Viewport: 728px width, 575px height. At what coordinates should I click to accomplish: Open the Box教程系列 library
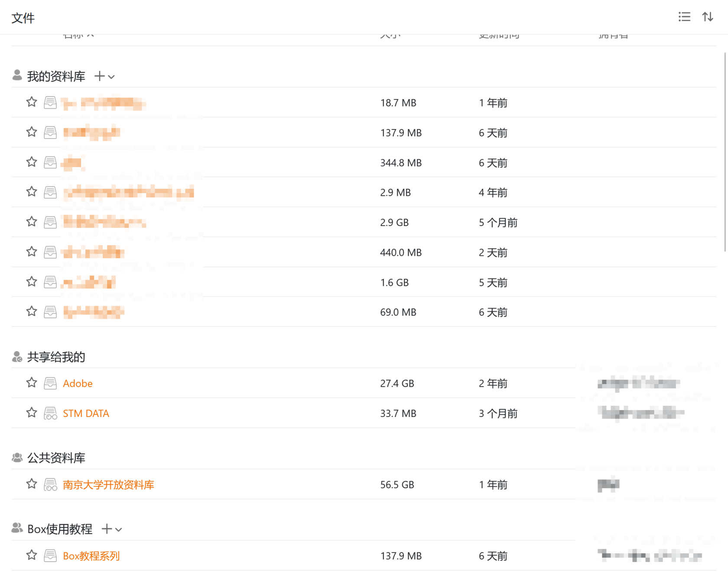[x=91, y=556]
